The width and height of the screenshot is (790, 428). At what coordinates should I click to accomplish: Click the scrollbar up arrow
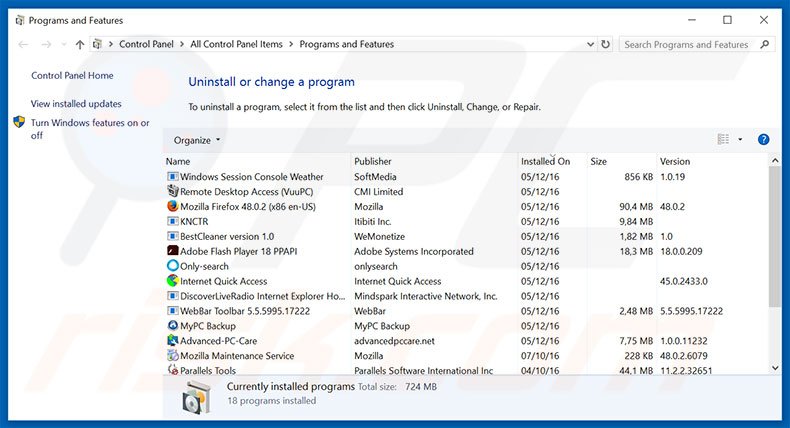(775, 160)
